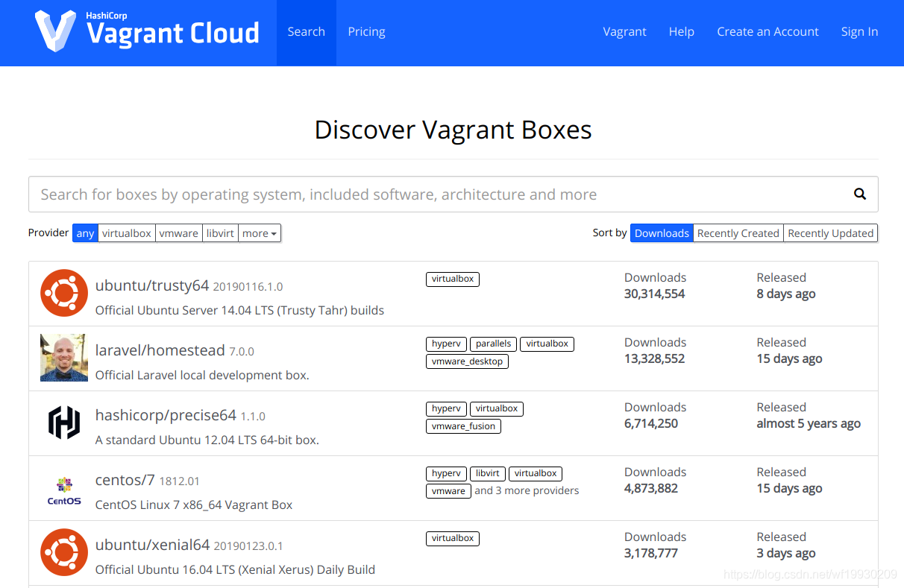This screenshot has width=904, height=588.
Task: Click '3 days ago' release date
Action: coord(786,553)
